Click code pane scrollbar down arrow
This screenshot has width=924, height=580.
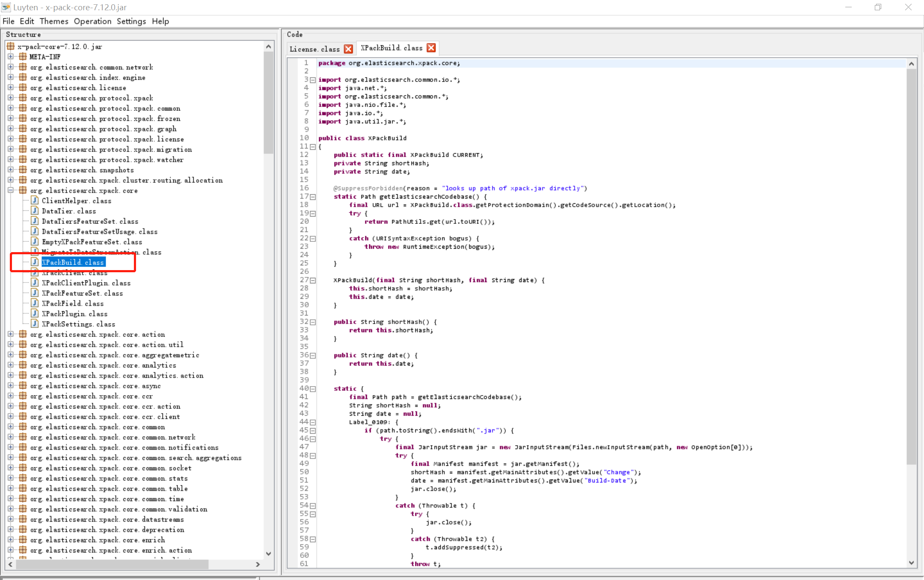click(911, 562)
